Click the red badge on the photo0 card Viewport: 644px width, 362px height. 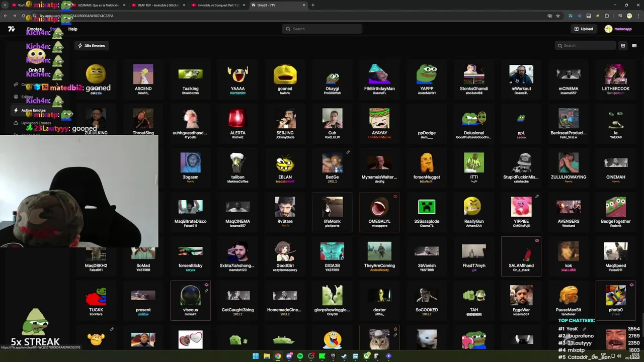point(631,285)
